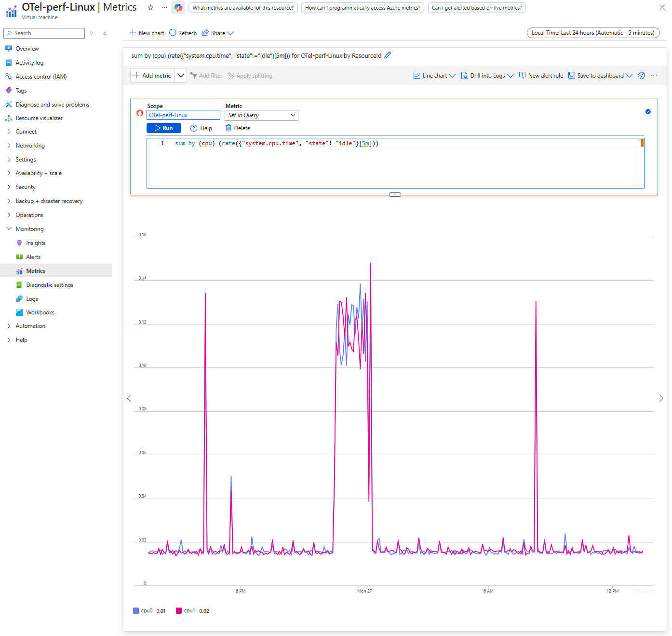The image size is (672, 636).
Task: Click the Scope input field OTel-perf-Linux
Action: coord(183,115)
